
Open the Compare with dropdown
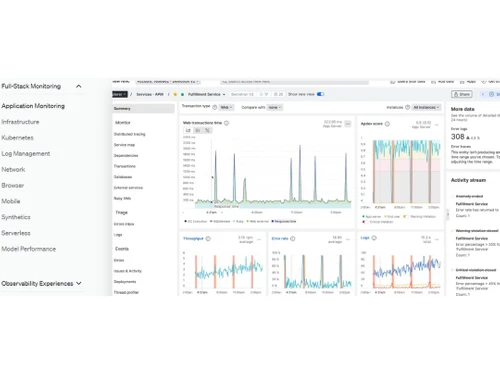(x=275, y=107)
